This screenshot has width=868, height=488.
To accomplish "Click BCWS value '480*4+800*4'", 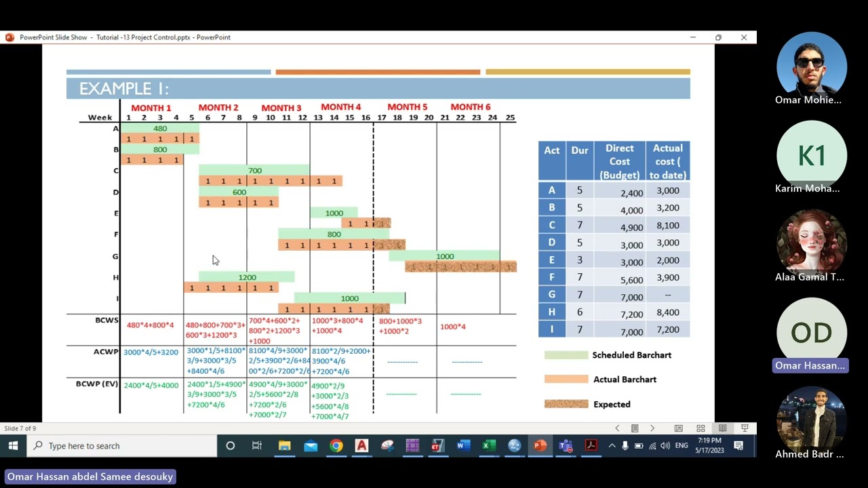I will [150, 325].
